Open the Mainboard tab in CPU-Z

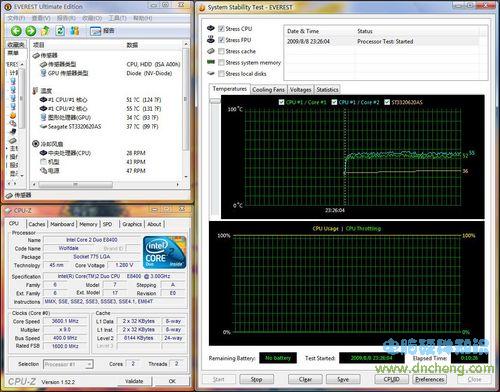coord(62,224)
